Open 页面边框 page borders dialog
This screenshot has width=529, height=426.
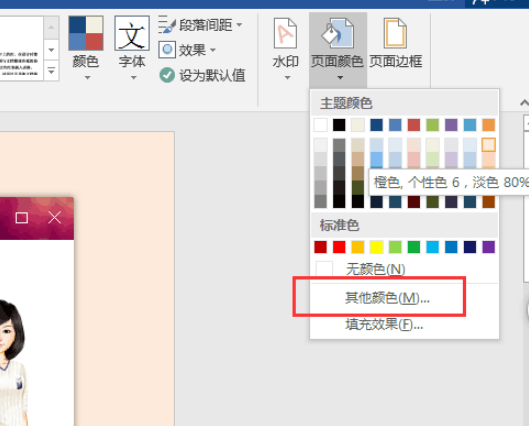(x=395, y=44)
